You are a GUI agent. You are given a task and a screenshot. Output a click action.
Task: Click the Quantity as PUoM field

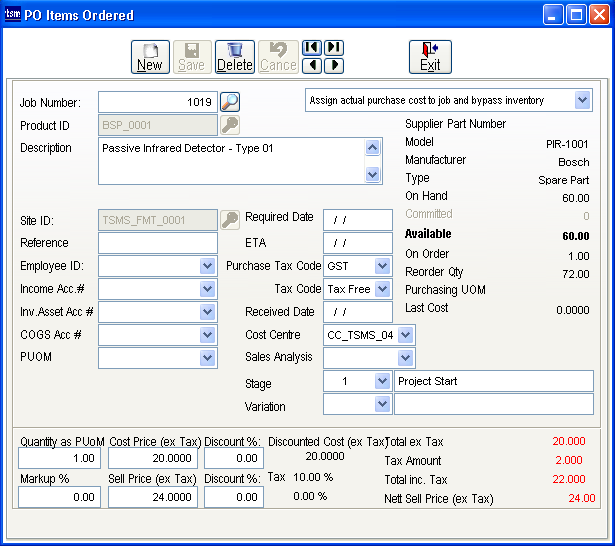[x=58, y=458]
